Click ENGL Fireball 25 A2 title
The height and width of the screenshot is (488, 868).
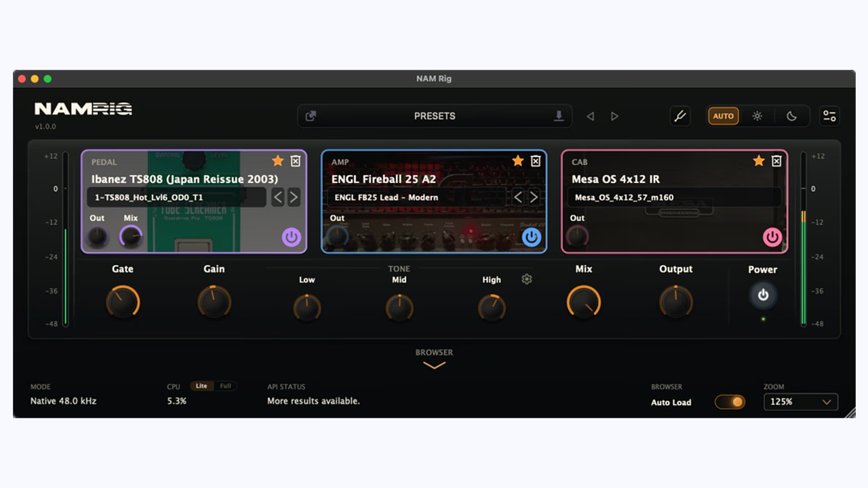pos(383,179)
